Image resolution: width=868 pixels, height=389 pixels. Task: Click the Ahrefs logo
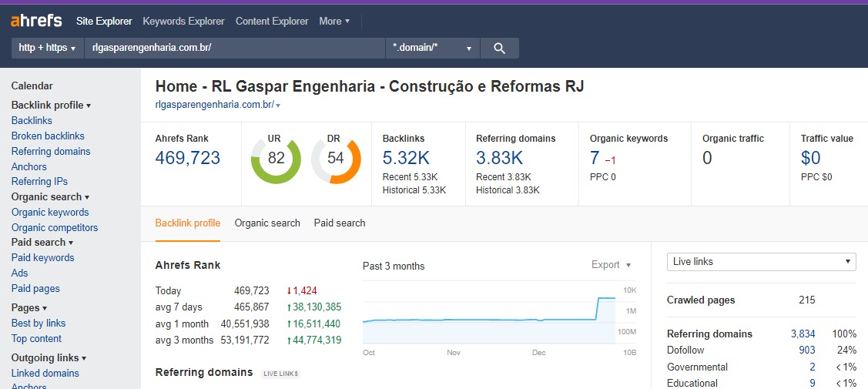(x=36, y=21)
